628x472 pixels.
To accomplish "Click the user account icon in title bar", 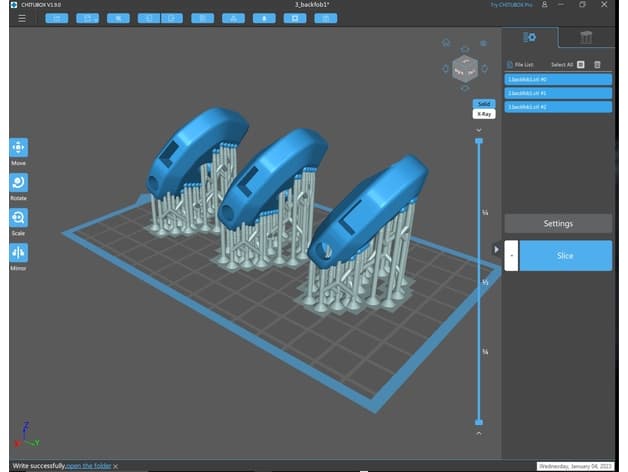I will click(545, 5).
